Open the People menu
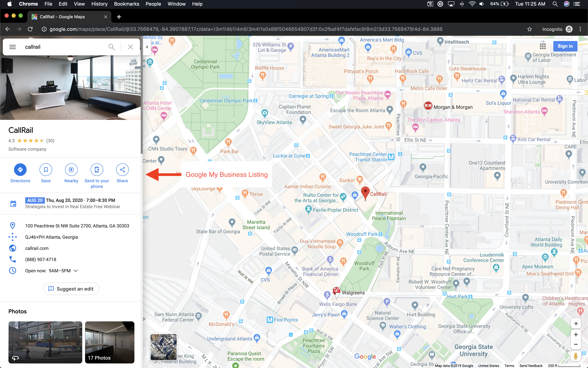This screenshot has width=588, height=368. [x=153, y=4]
